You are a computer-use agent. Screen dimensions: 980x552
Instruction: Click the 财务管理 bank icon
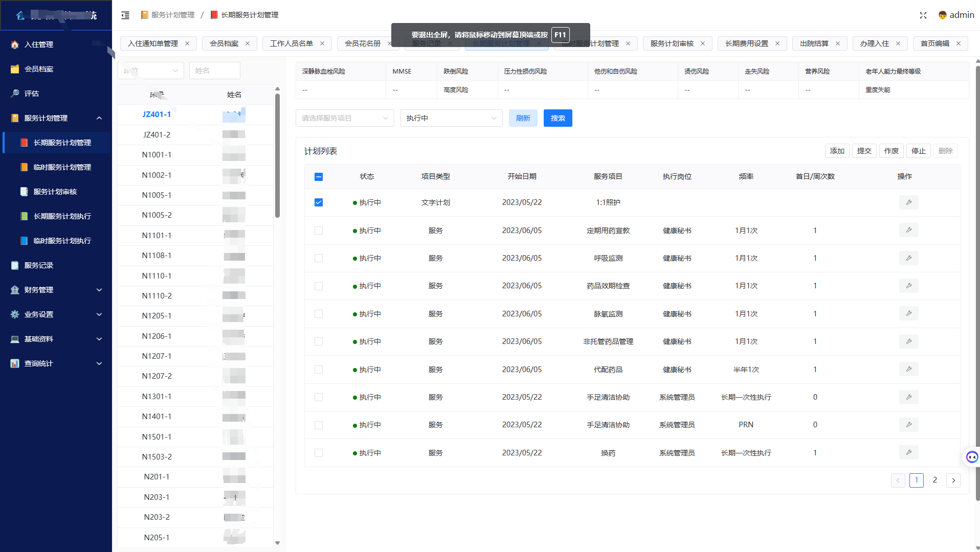[x=15, y=290]
